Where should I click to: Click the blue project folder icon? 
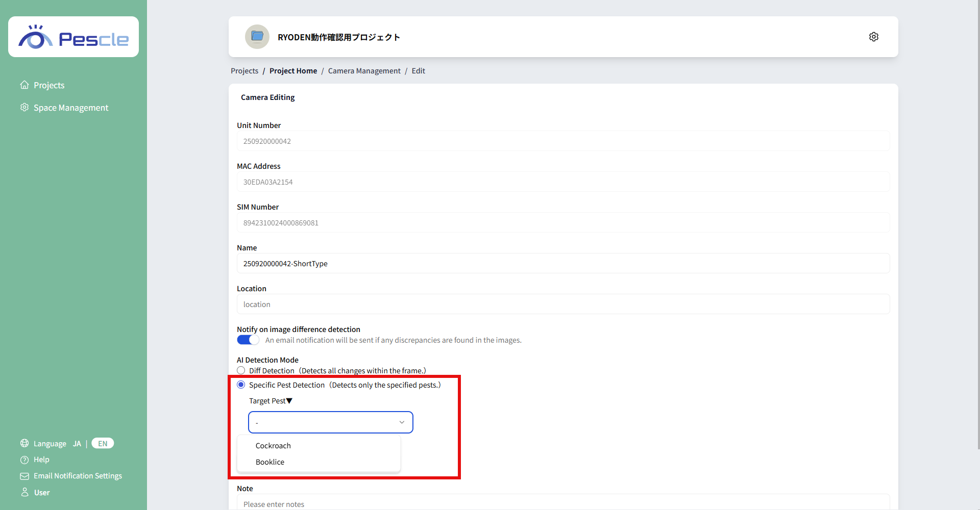tap(257, 37)
